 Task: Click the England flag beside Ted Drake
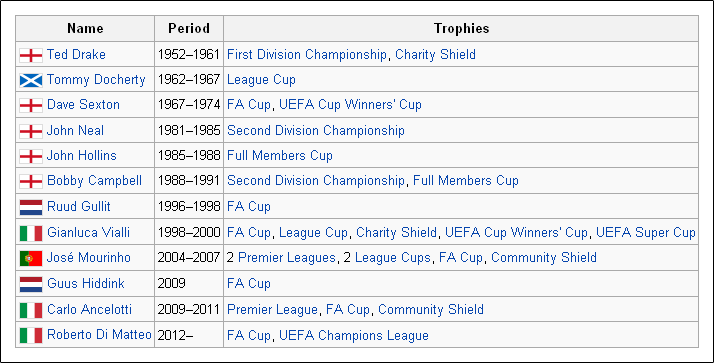pyautogui.click(x=31, y=55)
